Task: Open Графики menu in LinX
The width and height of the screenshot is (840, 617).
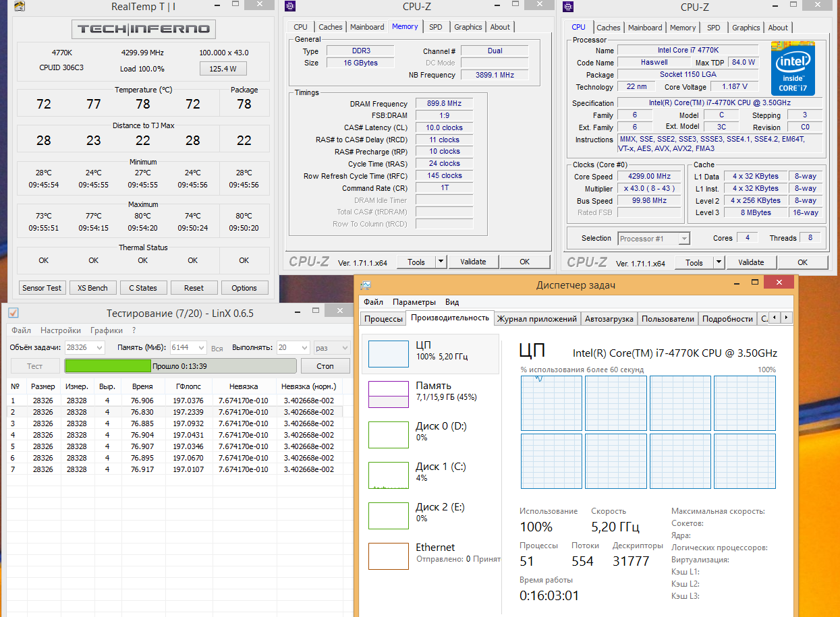Action: [107, 330]
